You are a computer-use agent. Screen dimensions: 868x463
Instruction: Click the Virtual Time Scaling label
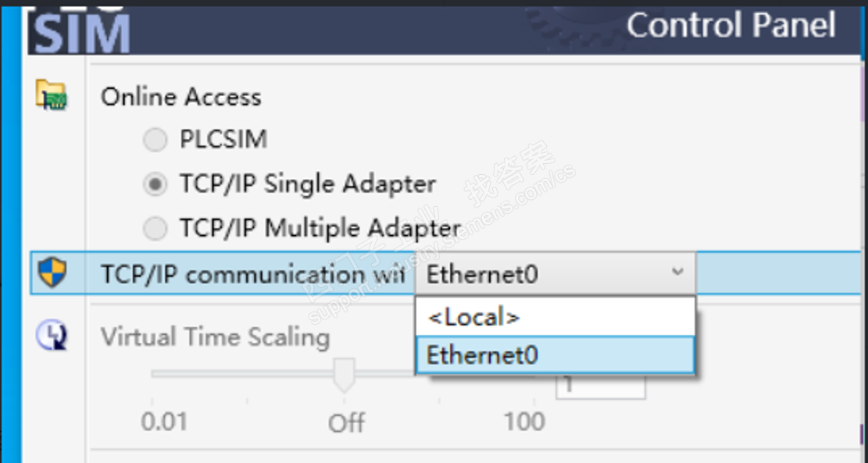[215, 337]
